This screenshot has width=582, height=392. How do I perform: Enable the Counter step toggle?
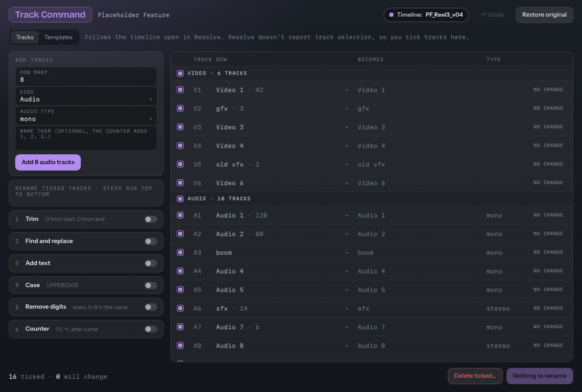[151, 329]
